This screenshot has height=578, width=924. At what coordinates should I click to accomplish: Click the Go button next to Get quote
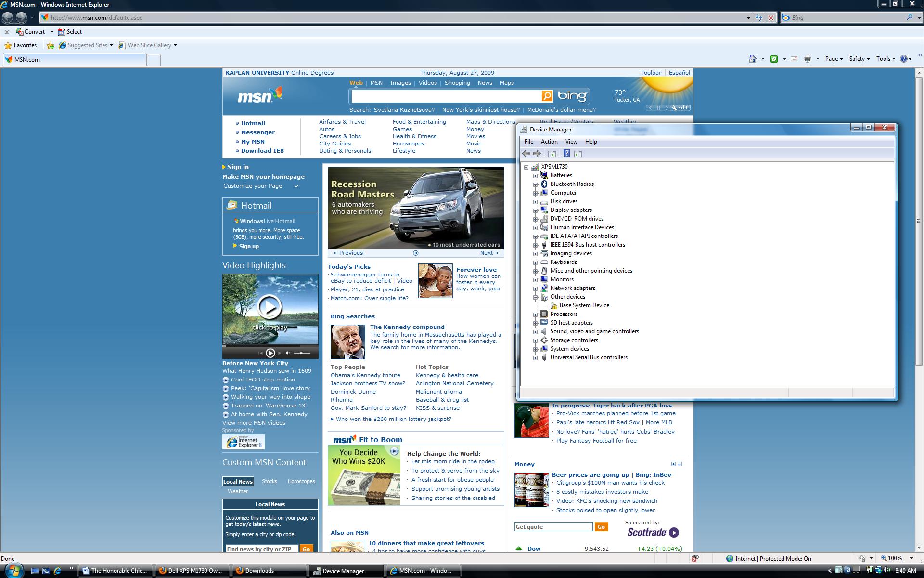pyautogui.click(x=601, y=527)
